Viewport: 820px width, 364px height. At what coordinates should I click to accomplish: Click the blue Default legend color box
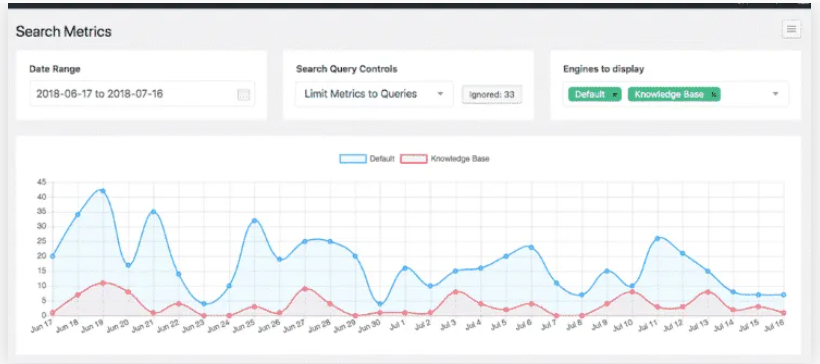353,158
